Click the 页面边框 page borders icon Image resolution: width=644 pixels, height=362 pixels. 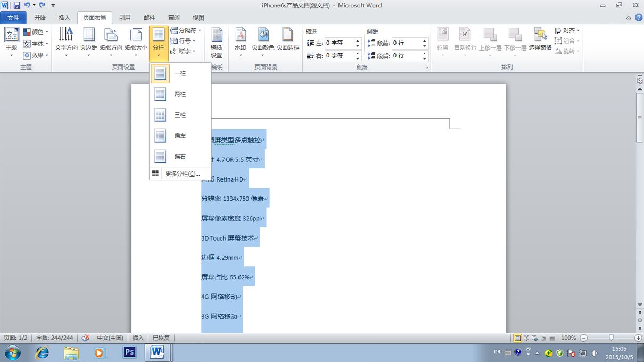pyautogui.click(x=288, y=35)
